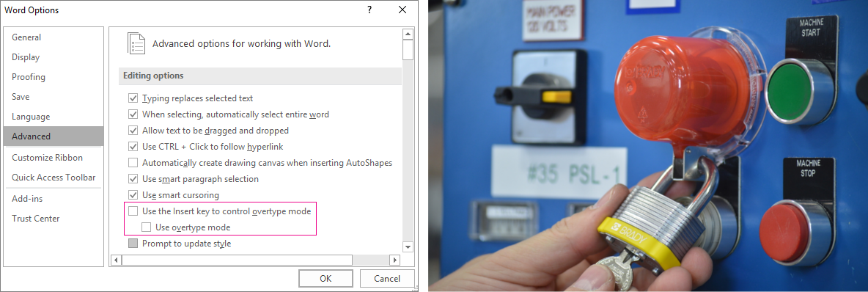Enable Insert key to control overtype mode
This screenshot has width=868, height=292.
click(x=133, y=211)
